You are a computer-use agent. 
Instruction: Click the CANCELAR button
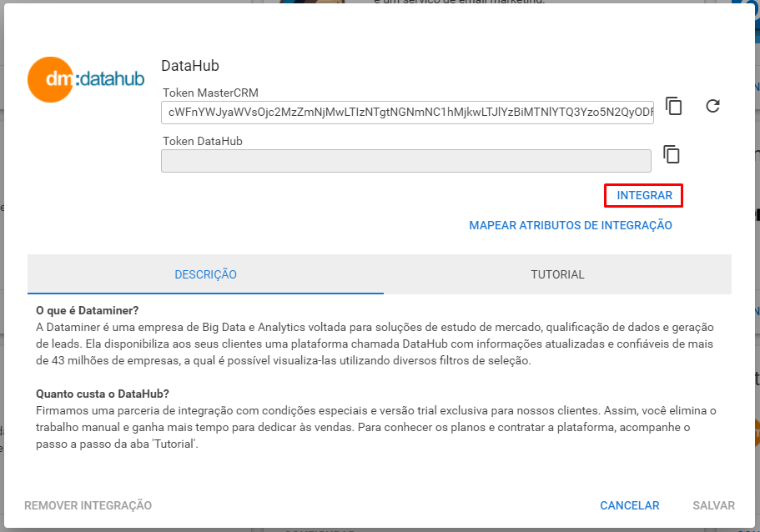[x=630, y=505]
